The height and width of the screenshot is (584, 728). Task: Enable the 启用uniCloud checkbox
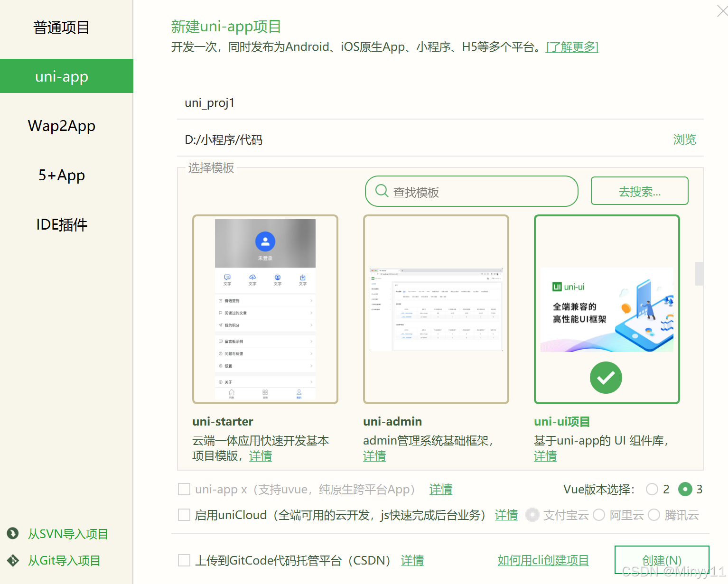pyautogui.click(x=184, y=515)
